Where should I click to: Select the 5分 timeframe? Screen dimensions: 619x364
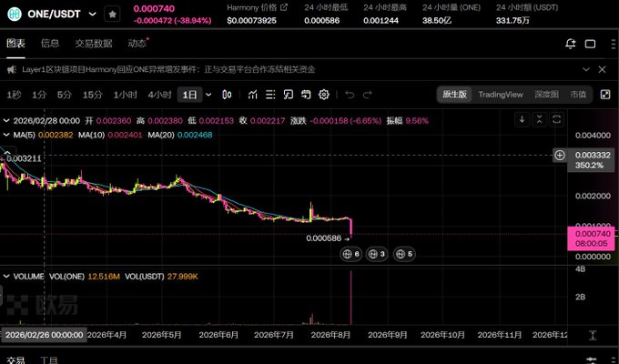click(65, 95)
